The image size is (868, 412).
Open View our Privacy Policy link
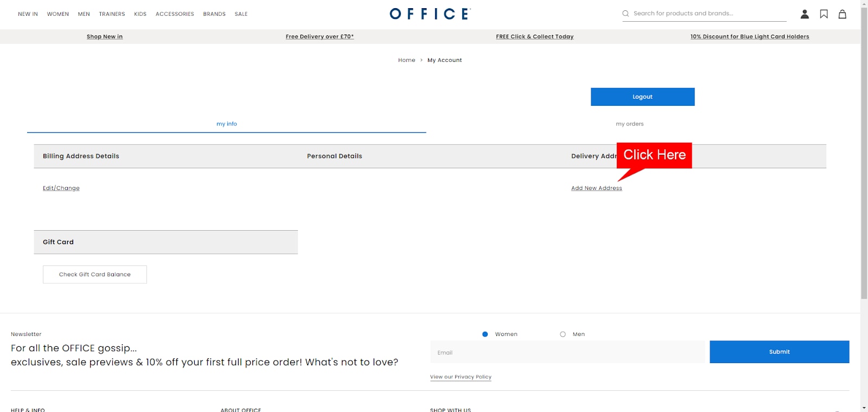click(x=461, y=377)
